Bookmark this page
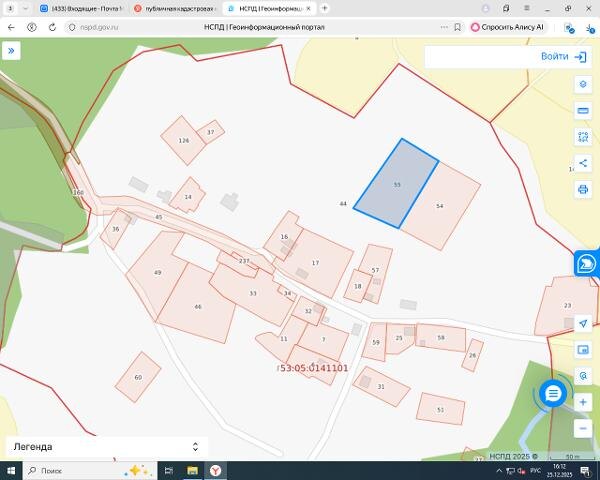 coord(457,27)
